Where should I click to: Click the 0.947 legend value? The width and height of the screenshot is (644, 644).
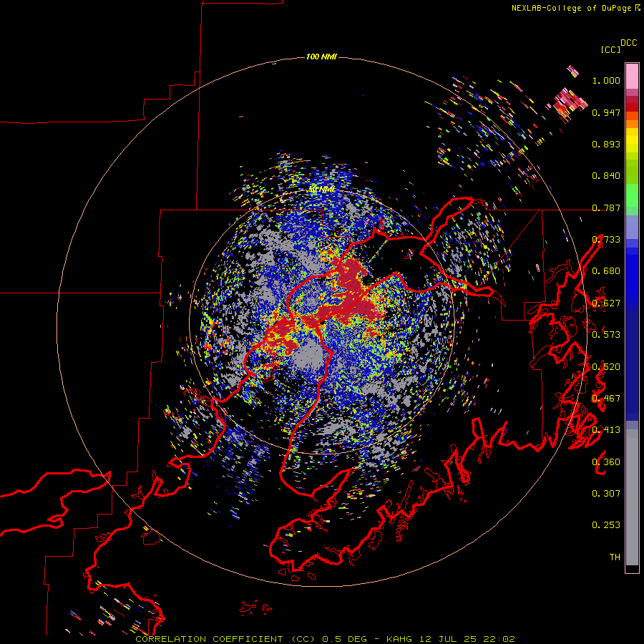pos(606,112)
